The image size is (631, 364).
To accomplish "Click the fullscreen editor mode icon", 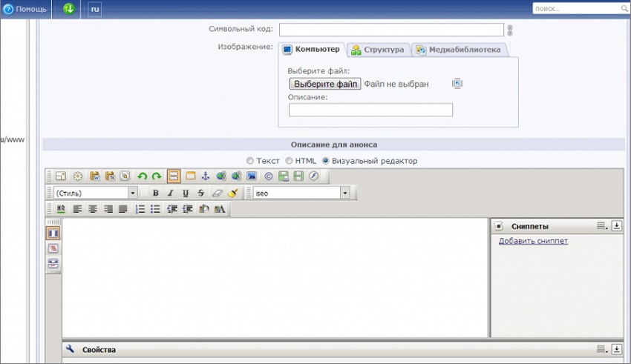I will pos(61,176).
